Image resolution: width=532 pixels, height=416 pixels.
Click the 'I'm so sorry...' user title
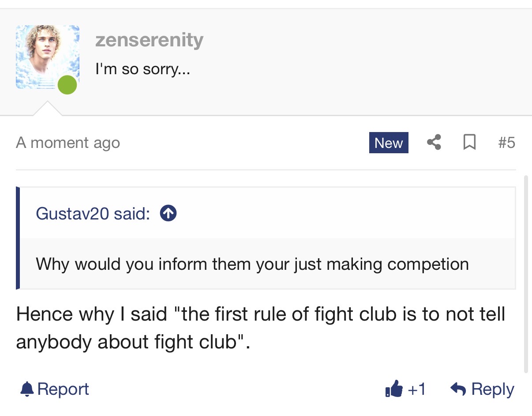click(142, 69)
